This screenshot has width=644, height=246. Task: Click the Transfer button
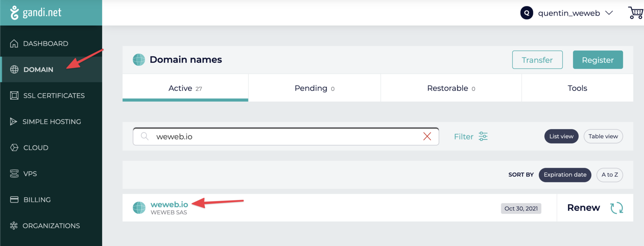(537, 60)
